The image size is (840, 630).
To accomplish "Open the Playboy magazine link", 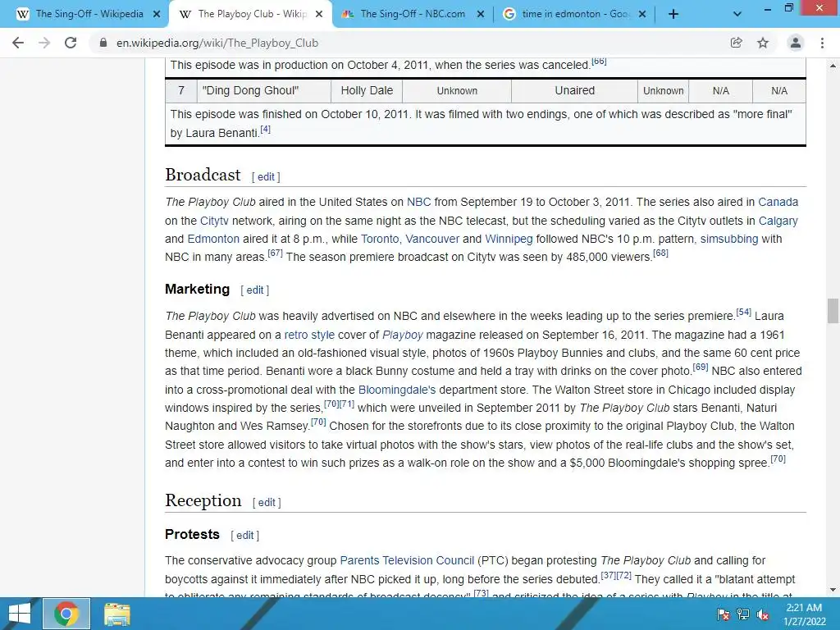I will pyautogui.click(x=403, y=335).
